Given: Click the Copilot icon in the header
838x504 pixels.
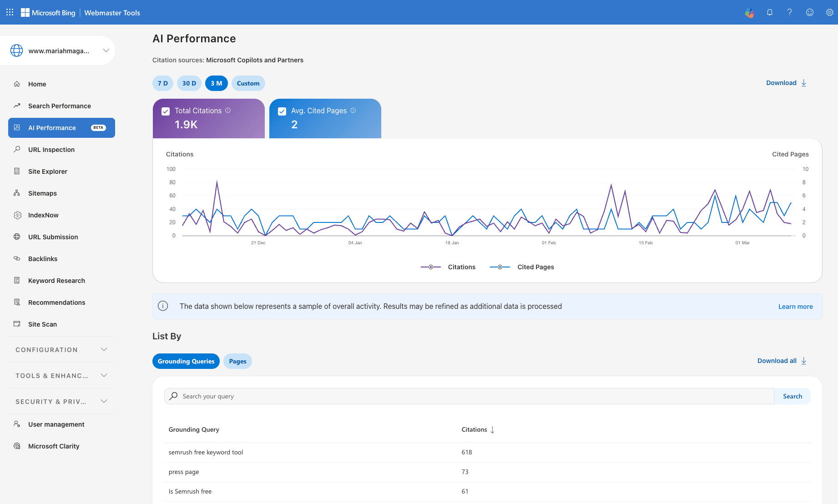Looking at the screenshot, I should 750,13.
